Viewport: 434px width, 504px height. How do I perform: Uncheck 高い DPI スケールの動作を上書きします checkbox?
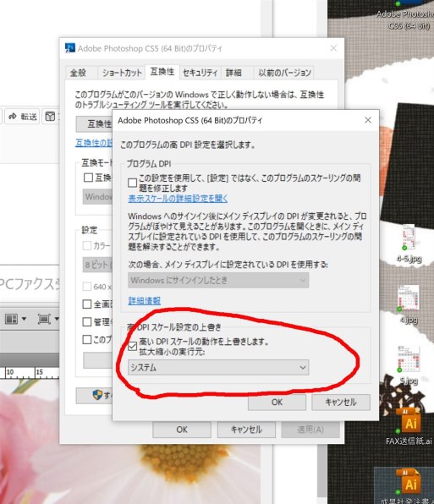132,346
